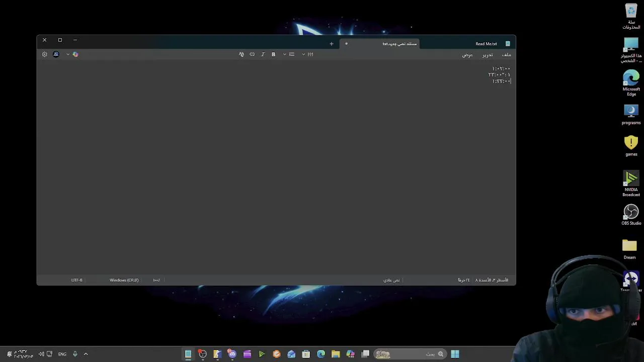Open the تحرير (Edit) menu
This screenshot has height=362, width=644.
click(488, 55)
